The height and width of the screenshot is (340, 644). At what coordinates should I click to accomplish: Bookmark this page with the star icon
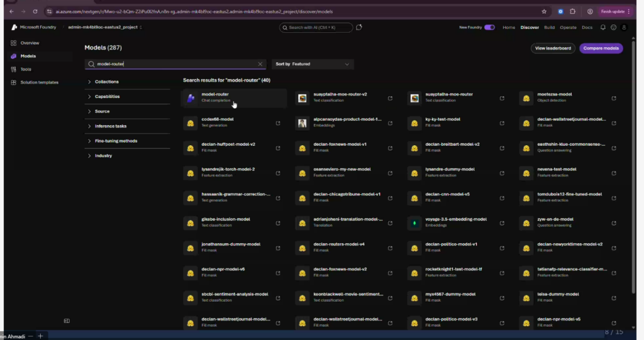pos(544,11)
